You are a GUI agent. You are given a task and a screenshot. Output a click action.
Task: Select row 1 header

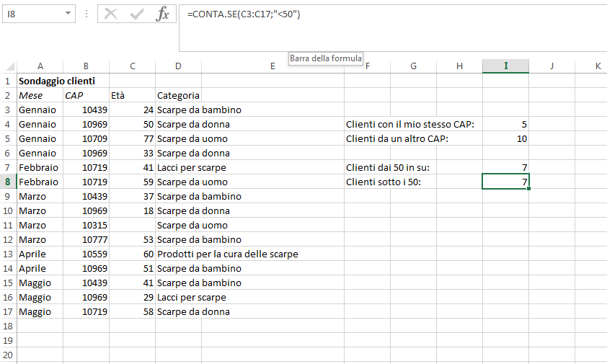pyautogui.click(x=8, y=81)
